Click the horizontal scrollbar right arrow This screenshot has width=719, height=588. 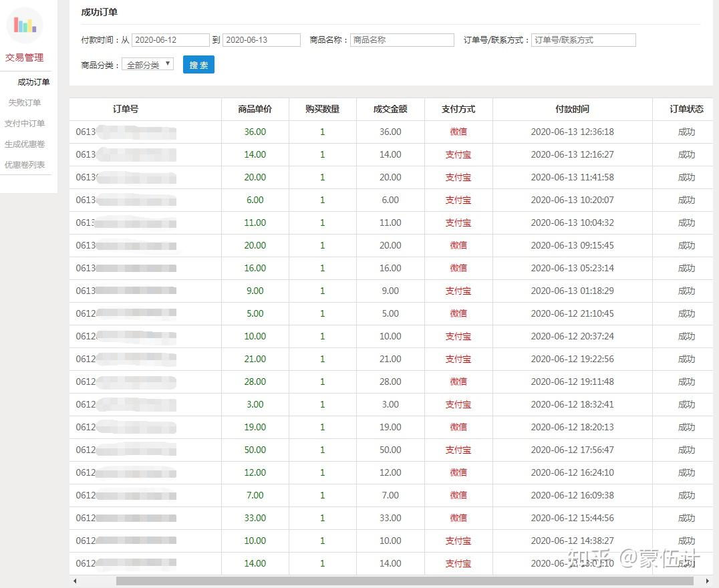(707, 581)
